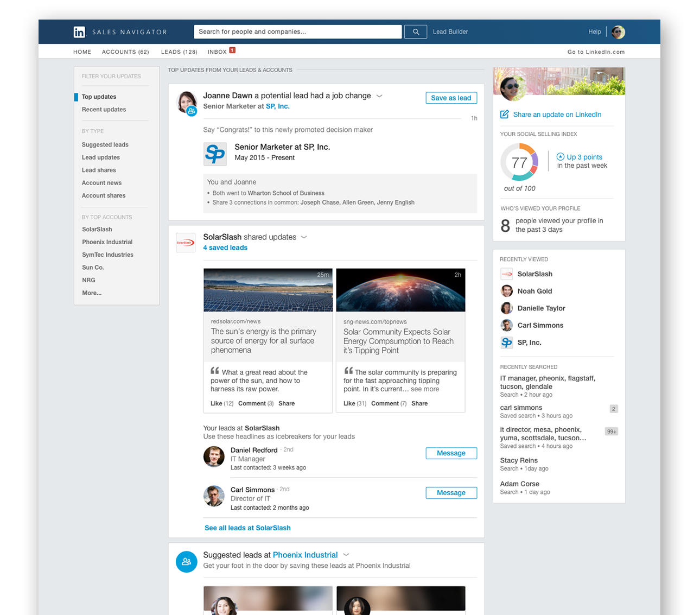Filter by Lead shares
The width and height of the screenshot is (700, 615).
pyautogui.click(x=99, y=170)
